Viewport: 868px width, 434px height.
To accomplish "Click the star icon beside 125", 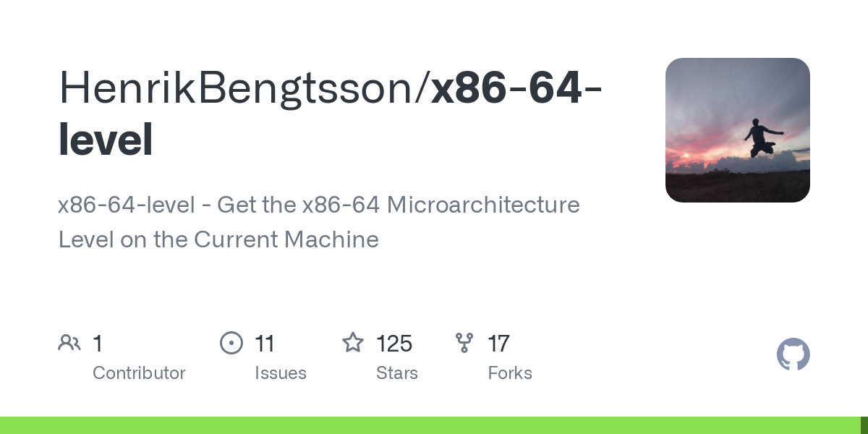I will click(353, 342).
